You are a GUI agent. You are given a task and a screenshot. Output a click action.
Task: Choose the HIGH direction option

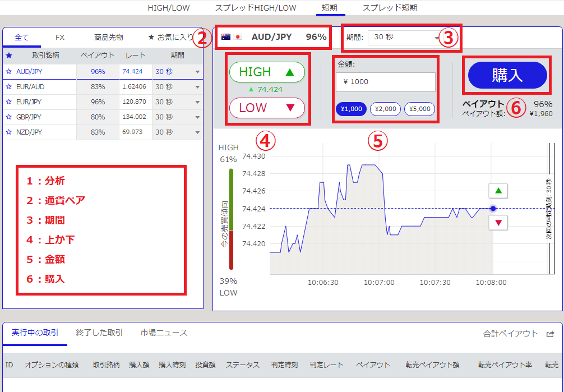[x=267, y=72]
